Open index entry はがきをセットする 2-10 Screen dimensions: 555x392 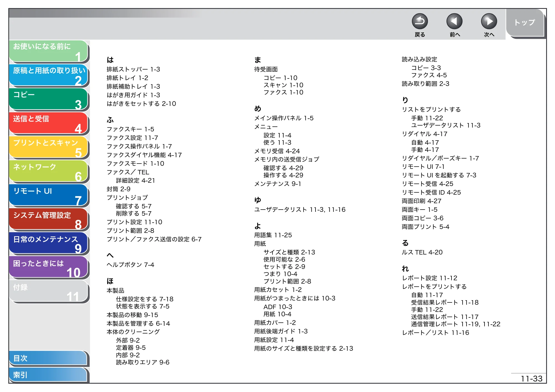tap(141, 104)
